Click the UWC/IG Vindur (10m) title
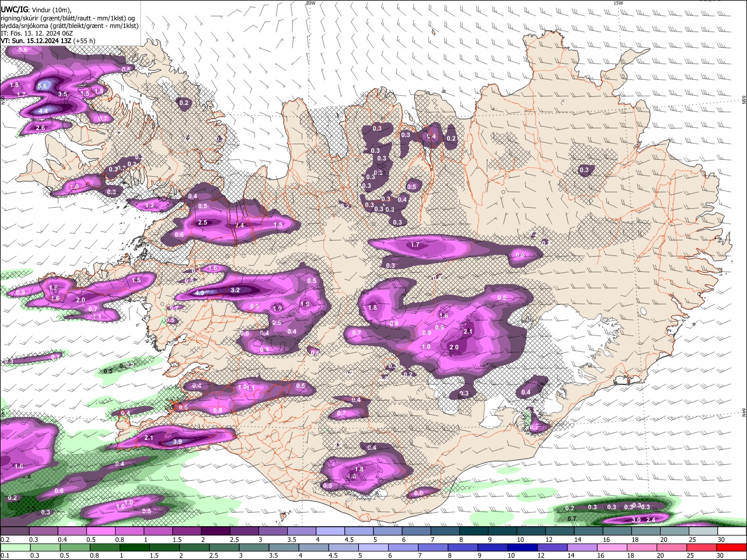 pos(36,9)
